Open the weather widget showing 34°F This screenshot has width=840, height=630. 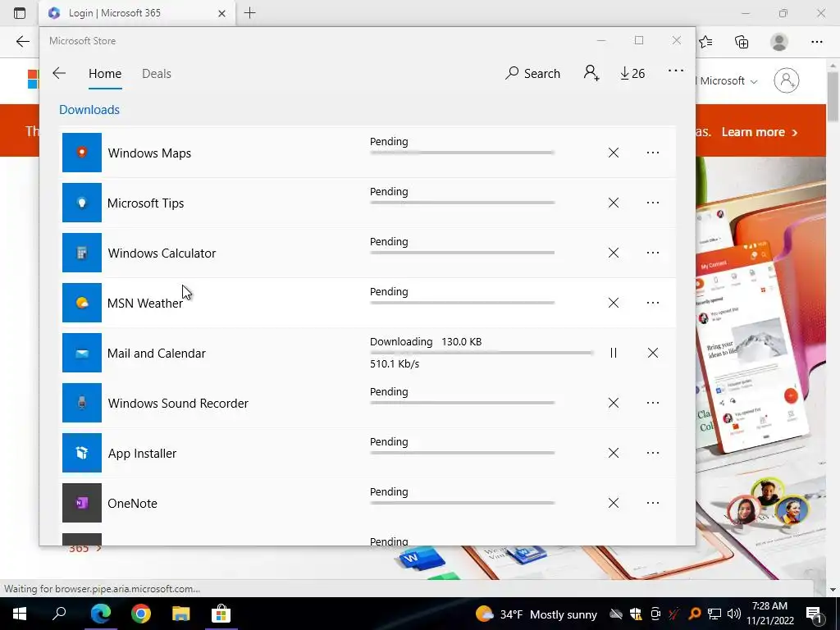coord(536,614)
